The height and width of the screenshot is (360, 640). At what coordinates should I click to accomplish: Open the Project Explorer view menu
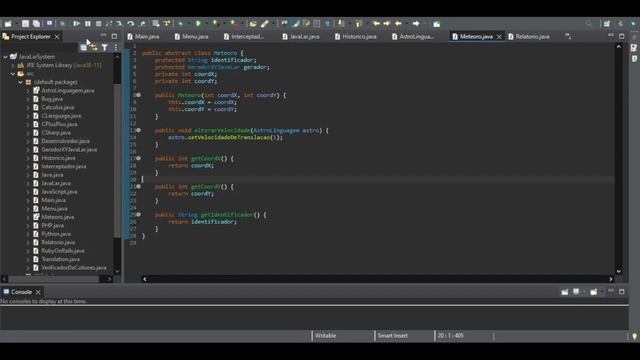coord(116,48)
